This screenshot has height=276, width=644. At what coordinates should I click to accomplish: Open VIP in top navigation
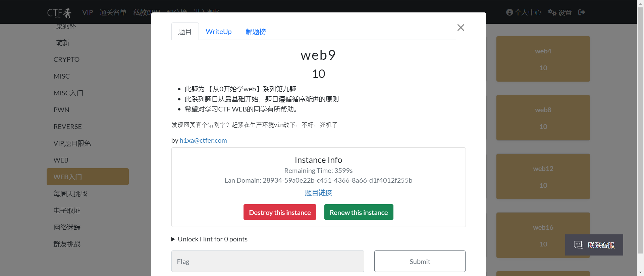88,12
